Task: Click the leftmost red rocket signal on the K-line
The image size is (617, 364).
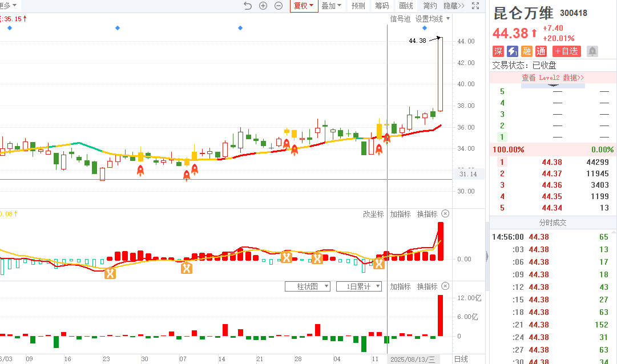Action: click(140, 171)
